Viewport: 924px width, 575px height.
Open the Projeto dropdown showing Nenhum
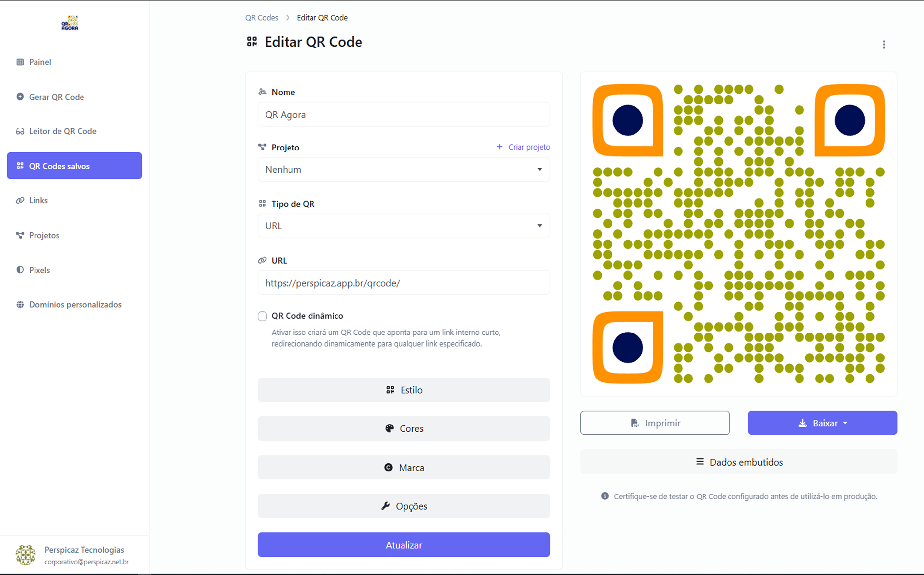click(x=404, y=170)
